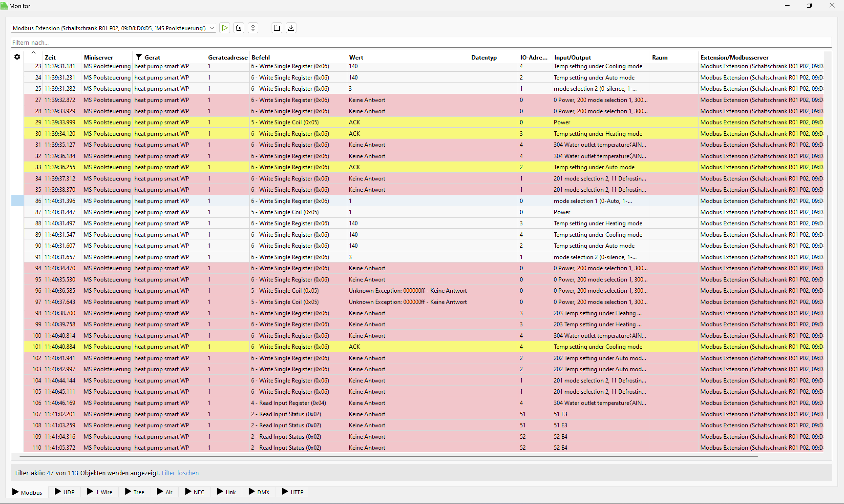844x504 pixels.
Task: Clear log using trash icon
Action: click(239, 28)
